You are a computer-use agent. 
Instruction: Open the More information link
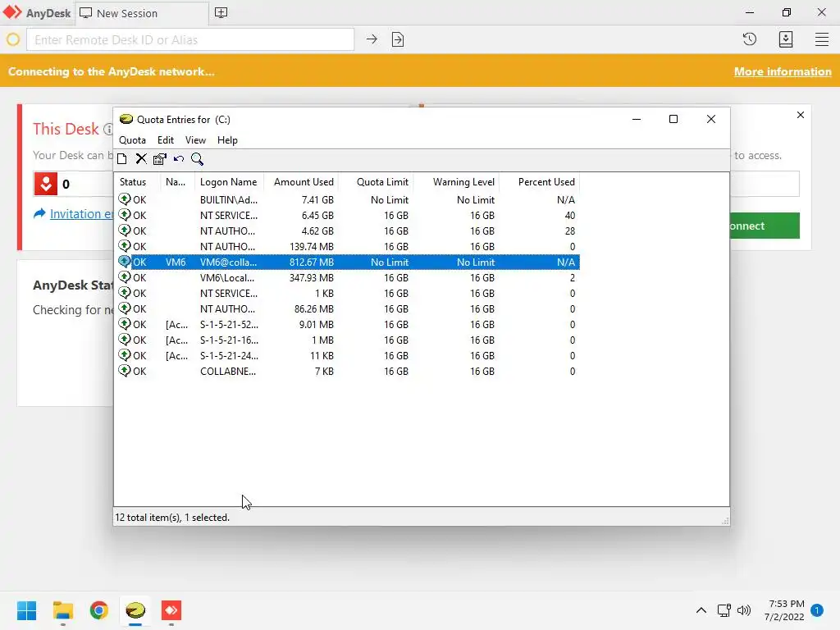(783, 72)
